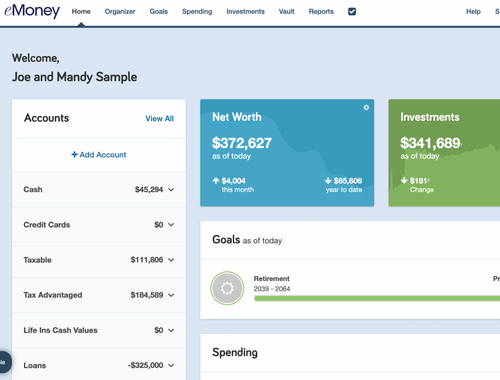Expand the Taxable accounts chevron

click(x=171, y=260)
